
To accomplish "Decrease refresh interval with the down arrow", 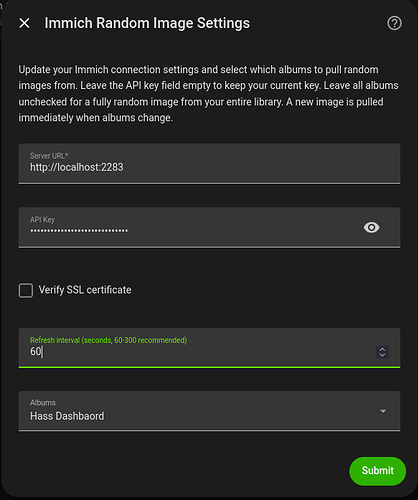I will (x=382, y=355).
